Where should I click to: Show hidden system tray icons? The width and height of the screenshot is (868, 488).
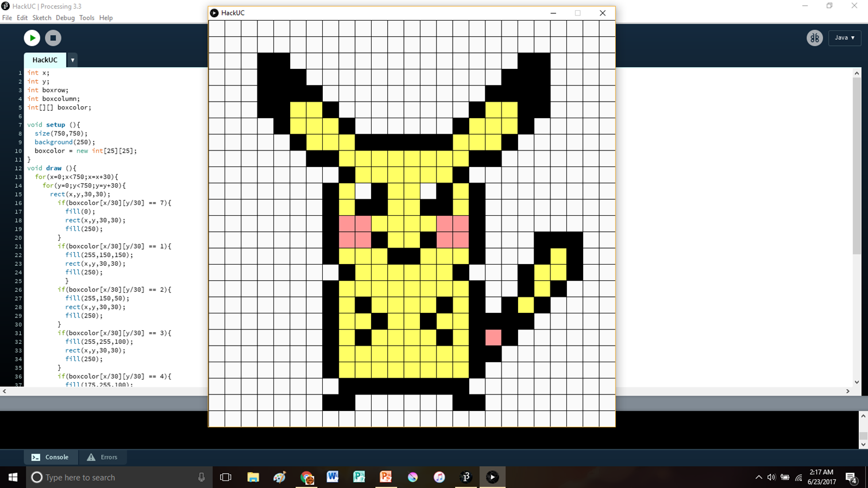click(x=759, y=477)
